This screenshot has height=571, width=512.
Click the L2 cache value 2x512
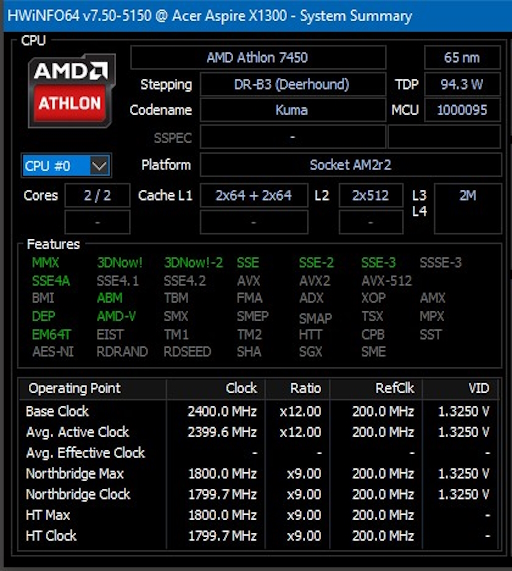click(371, 196)
